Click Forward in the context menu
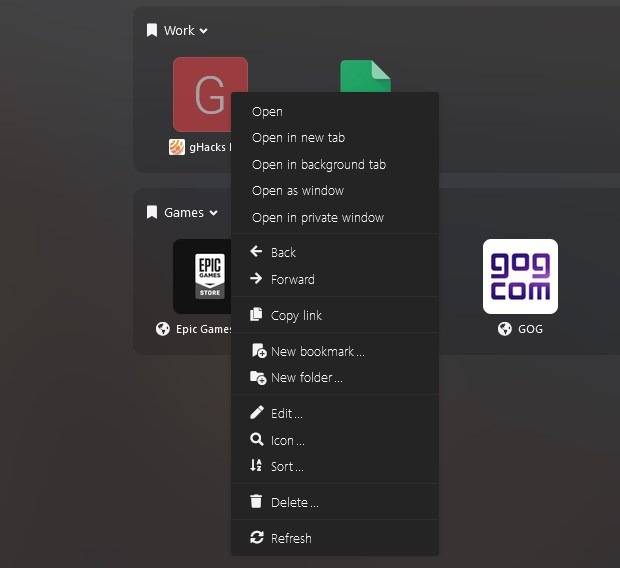 click(335, 279)
